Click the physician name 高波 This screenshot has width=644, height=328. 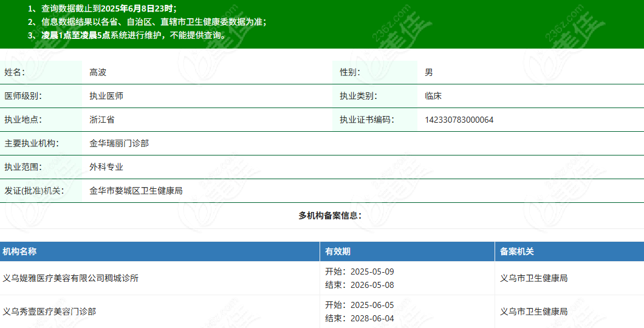tap(98, 72)
